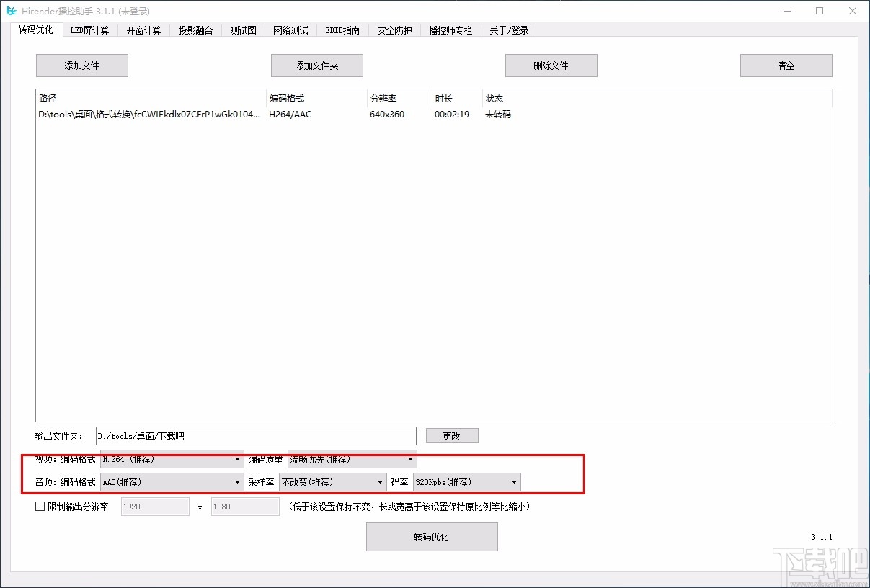Open the 安全防护 tab
This screenshot has width=870, height=588.
[x=394, y=30]
